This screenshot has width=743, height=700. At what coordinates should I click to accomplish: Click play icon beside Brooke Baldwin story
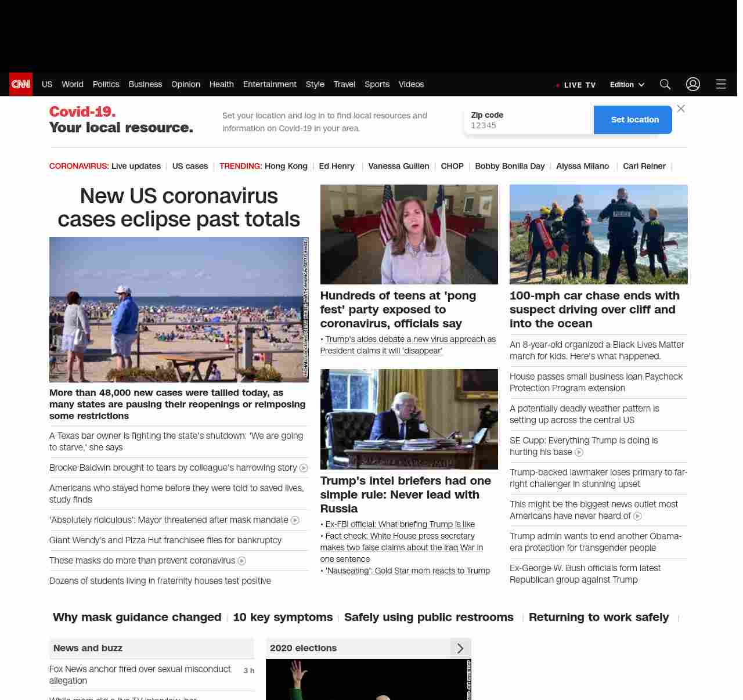pos(304,468)
